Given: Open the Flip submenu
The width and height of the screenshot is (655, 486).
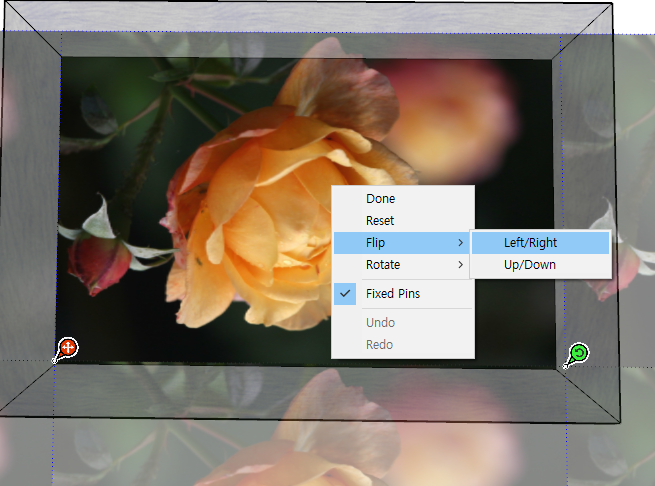Looking at the screenshot, I should click(403, 243).
